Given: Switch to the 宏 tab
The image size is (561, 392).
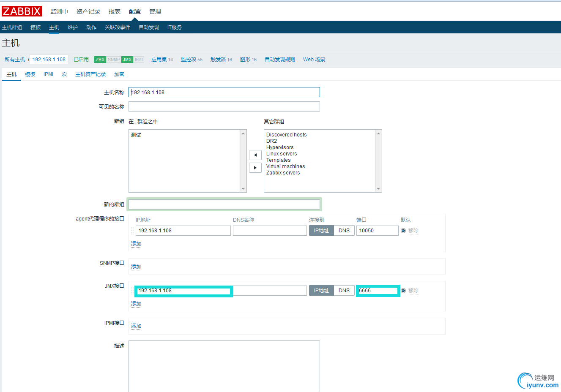Looking at the screenshot, I should (x=64, y=74).
